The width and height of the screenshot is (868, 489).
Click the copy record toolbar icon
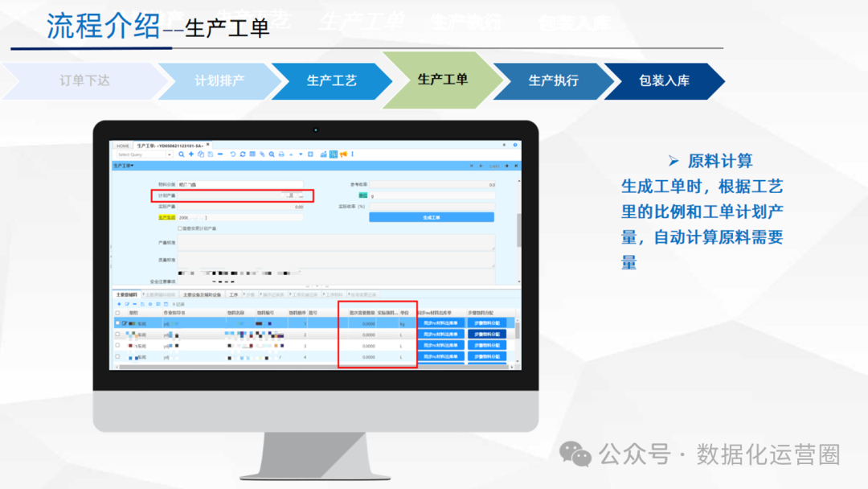(x=201, y=154)
